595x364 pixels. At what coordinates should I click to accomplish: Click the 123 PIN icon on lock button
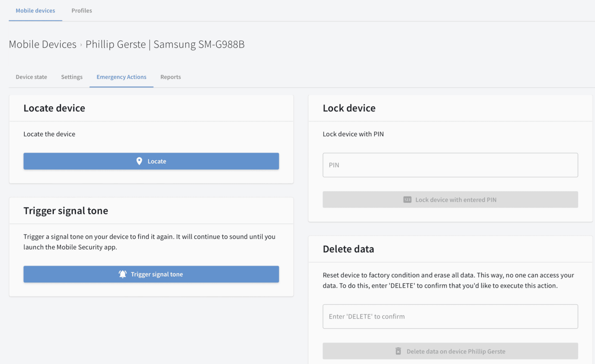pyautogui.click(x=407, y=199)
